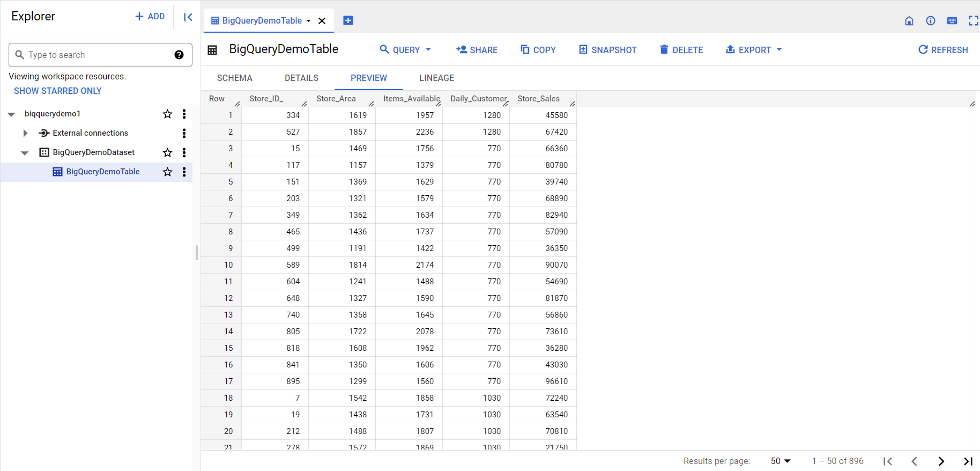Go to first page of results
The height and width of the screenshot is (471, 980).
pos(888,461)
